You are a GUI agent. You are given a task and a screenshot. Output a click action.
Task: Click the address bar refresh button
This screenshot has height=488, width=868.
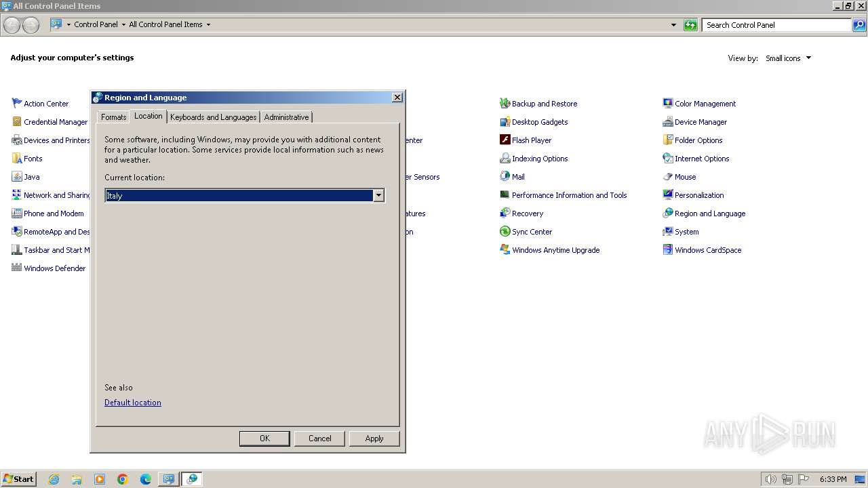point(690,25)
